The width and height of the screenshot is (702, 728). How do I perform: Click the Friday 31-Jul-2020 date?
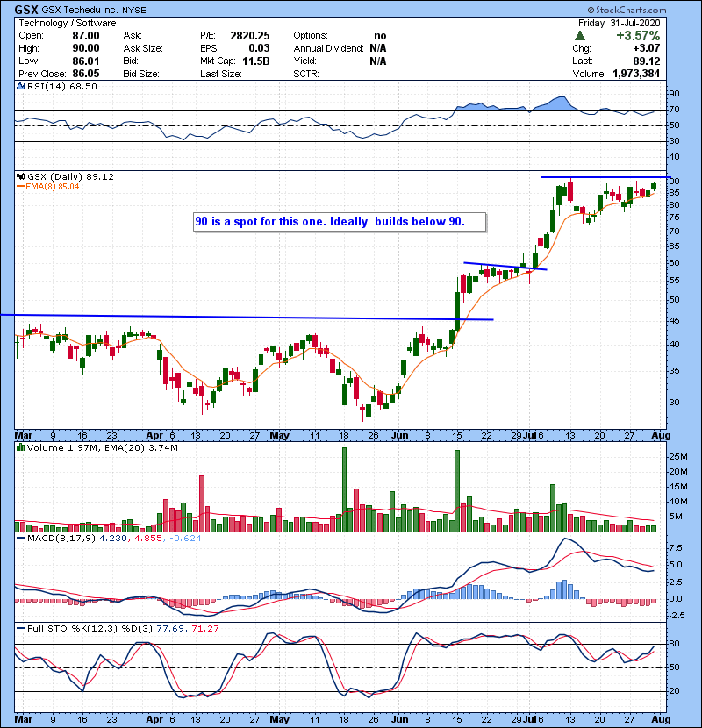tap(619, 23)
